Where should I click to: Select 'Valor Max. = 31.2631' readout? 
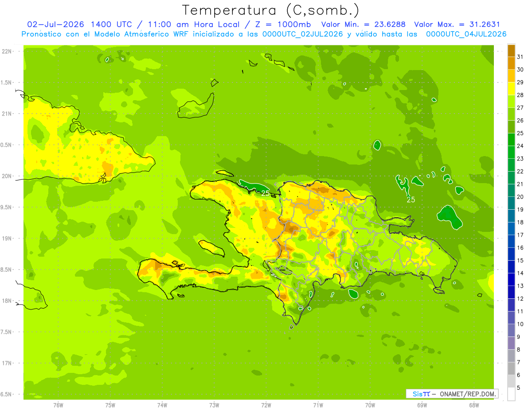457,24
